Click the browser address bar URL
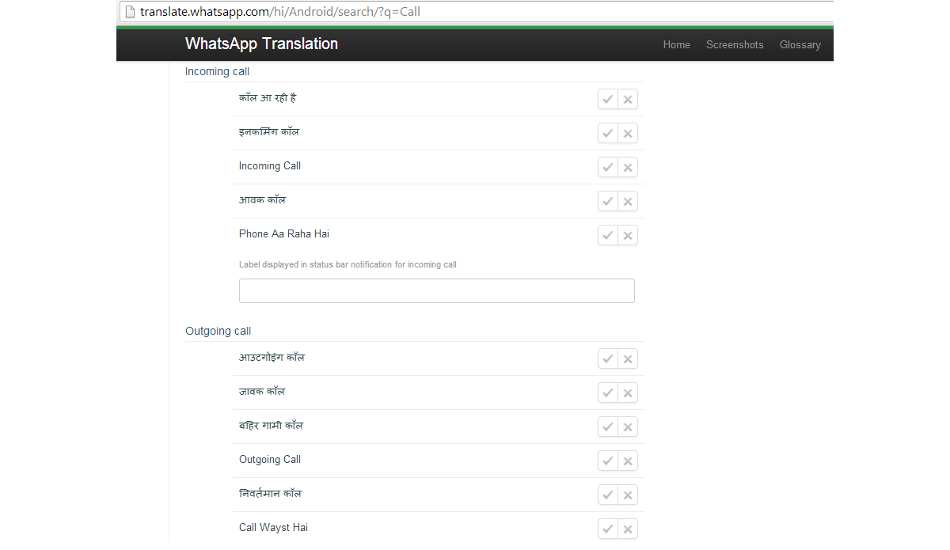Screen dimensions: 950x550 280,12
